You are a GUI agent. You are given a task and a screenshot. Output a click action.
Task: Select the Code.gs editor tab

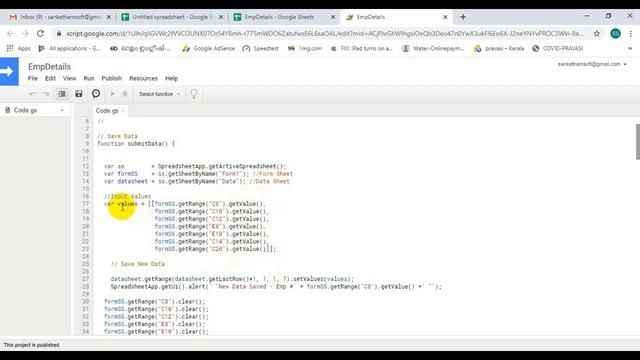tap(107, 111)
